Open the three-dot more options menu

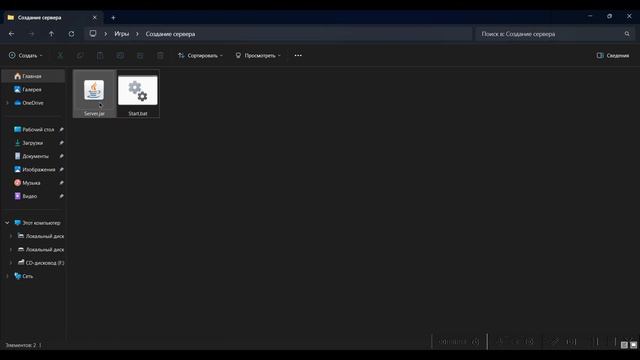point(298,56)
